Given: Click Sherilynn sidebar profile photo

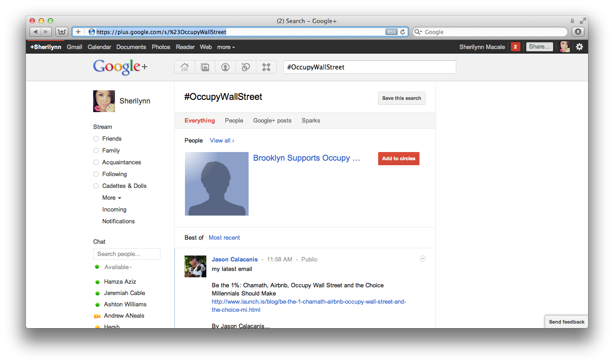Looking at the screenshot, I should 104,101.
